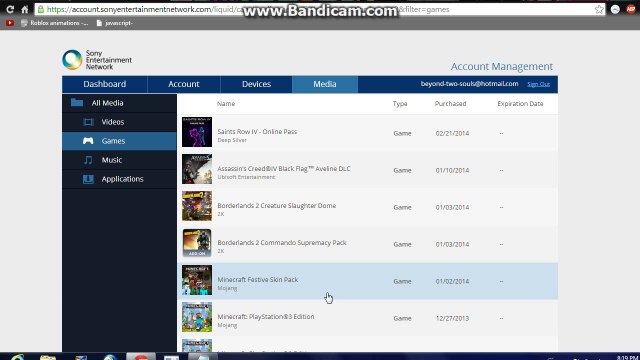
Task: Open Minecraft PlayStation 3 Edition thumbnail
Action: tap(197, 317)
